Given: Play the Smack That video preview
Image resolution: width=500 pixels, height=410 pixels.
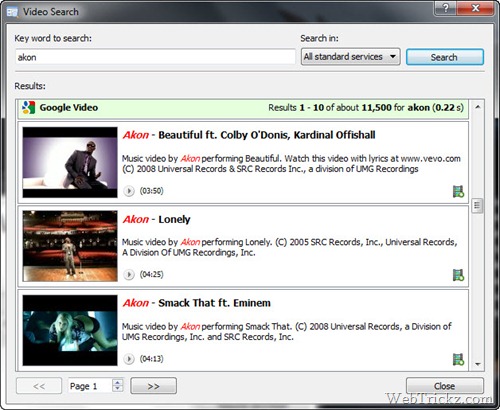Looking at the screenshot, I should coord(129,359).
